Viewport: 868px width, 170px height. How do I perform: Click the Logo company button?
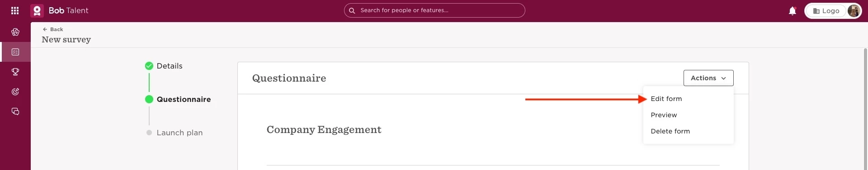(x=826, y=11)
